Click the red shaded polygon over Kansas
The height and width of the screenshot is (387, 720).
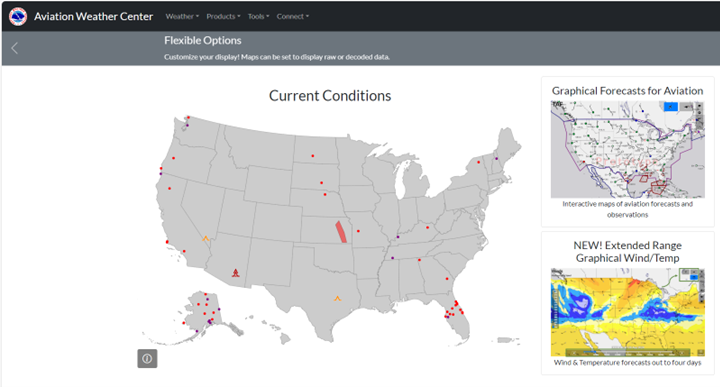point(341,232)
